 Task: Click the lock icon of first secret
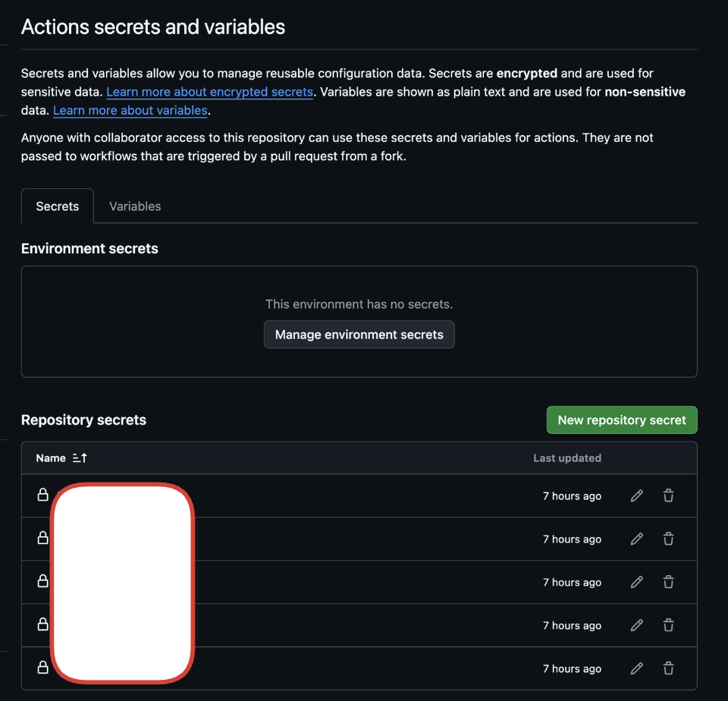[43, 495]
